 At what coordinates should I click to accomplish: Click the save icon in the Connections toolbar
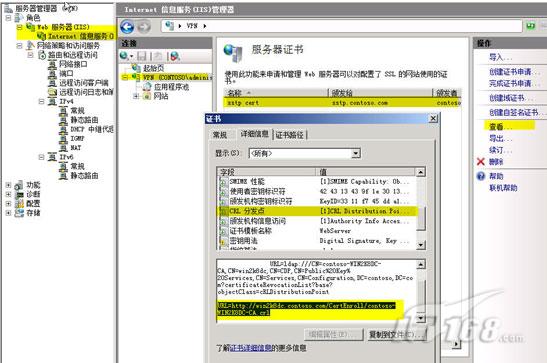point(142,56)
